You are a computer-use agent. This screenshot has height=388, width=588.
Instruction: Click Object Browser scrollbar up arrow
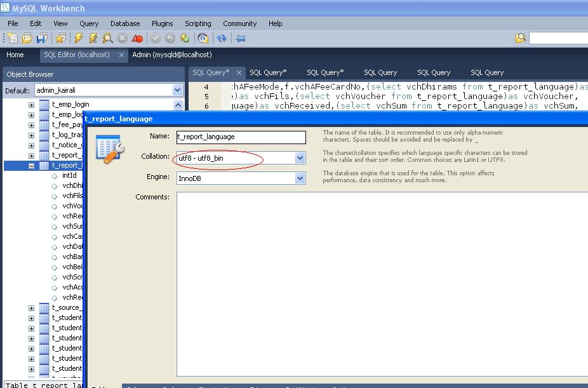pos(178,105)
